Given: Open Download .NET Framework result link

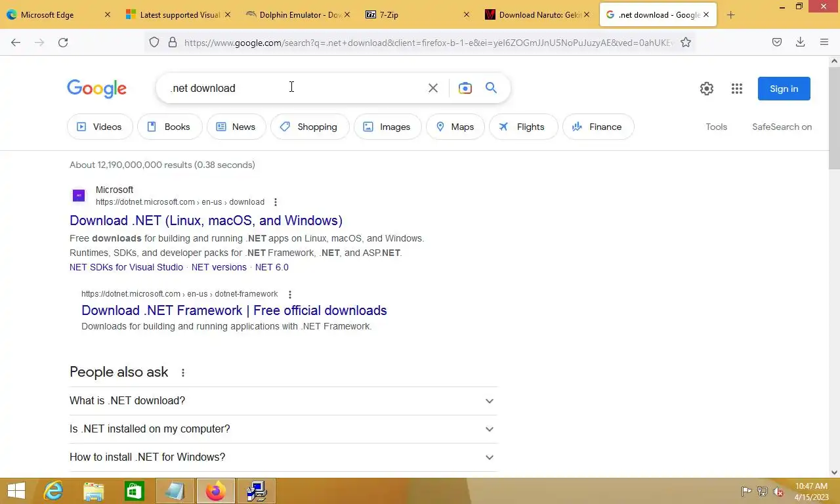Looking at the screenshot, I should (x=234, y=310).
